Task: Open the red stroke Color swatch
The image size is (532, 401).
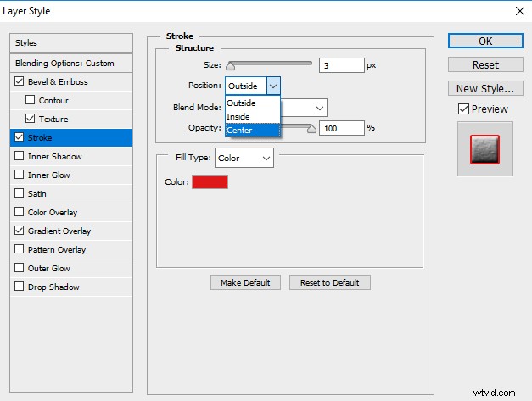Action: tap(210, 182)
